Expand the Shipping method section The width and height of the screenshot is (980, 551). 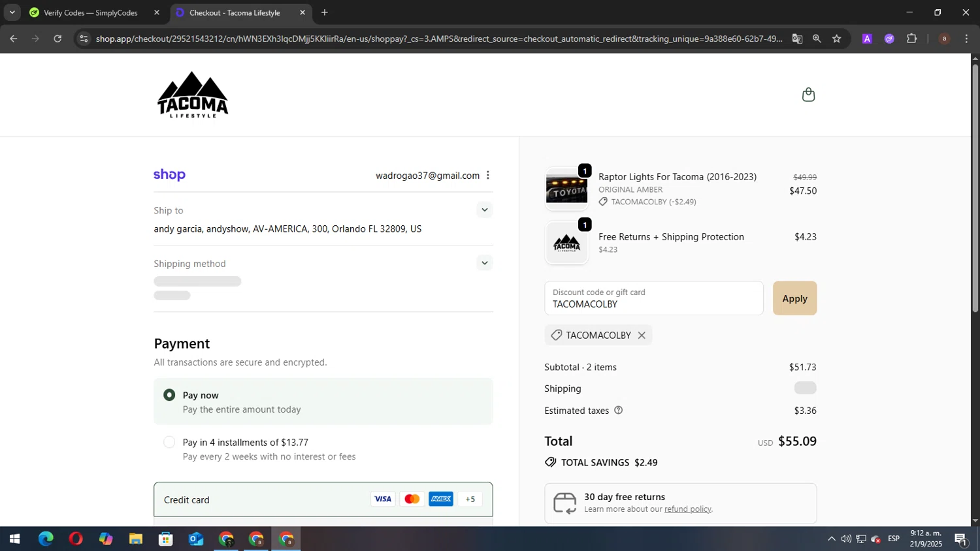click(484, 263)
